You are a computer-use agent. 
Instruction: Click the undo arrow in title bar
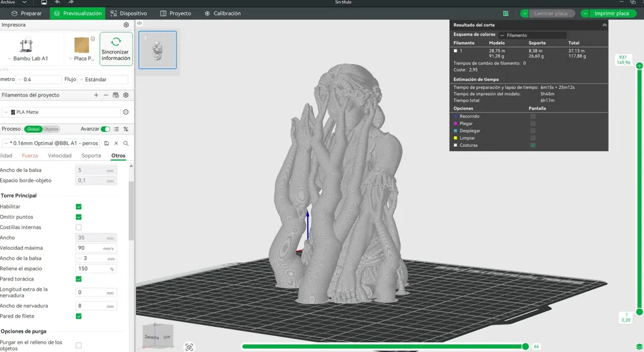click(x=57, y=2)
